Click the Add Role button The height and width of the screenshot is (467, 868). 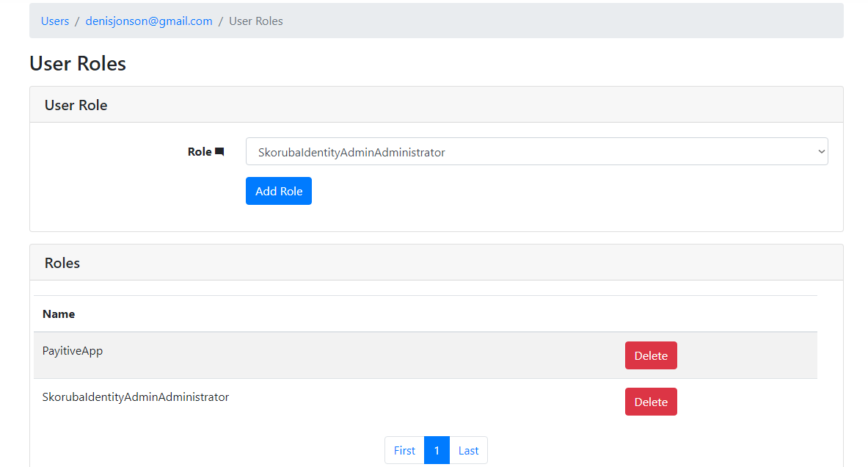pos(278,190)
